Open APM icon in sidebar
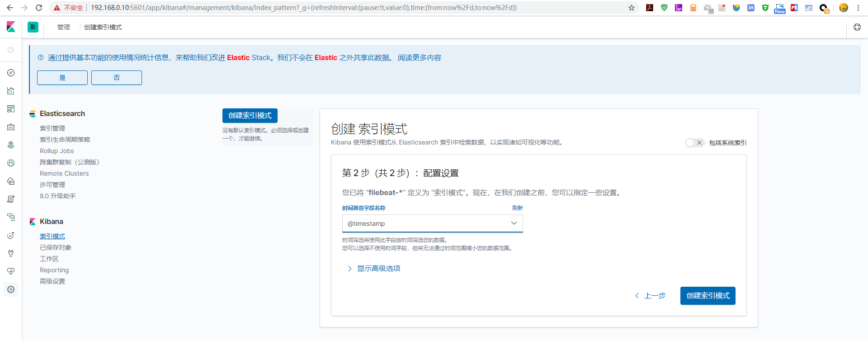868x340 pixels. 11,217
